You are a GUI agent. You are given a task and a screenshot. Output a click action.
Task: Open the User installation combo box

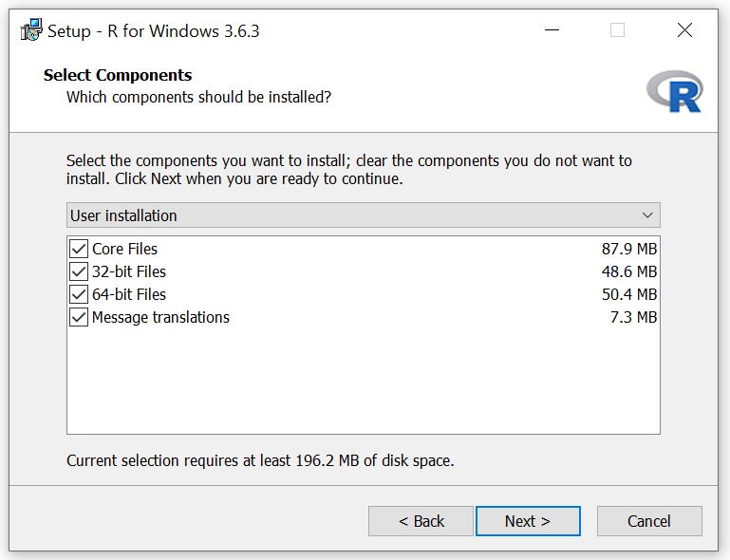(x=364, y=215)
